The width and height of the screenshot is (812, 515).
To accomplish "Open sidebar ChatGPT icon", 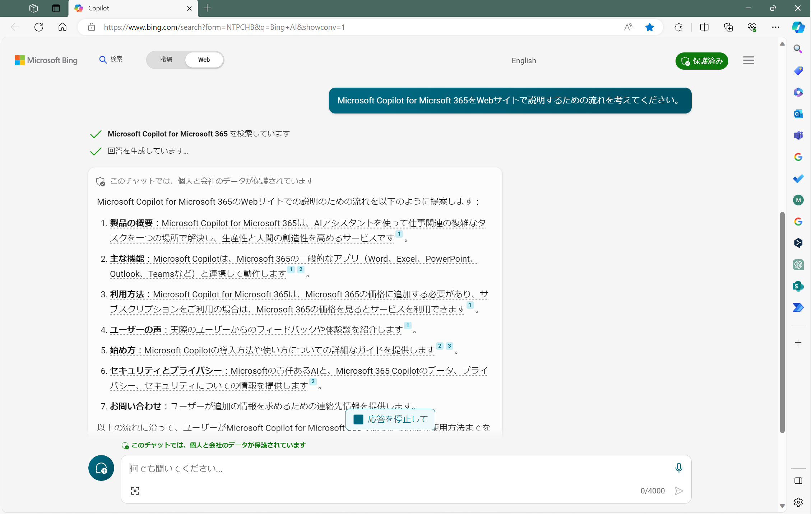I will coord(798,265).
